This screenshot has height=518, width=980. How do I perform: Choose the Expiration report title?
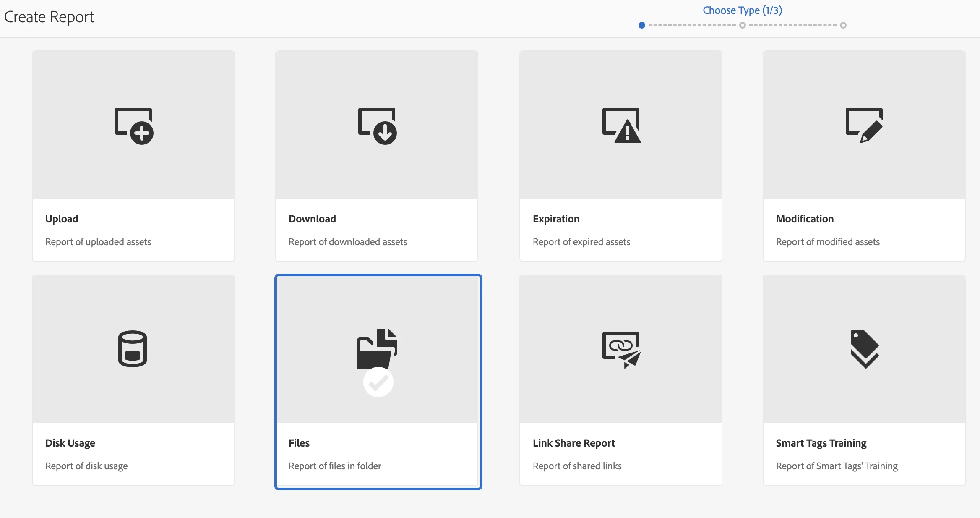click(x=556, y=219)
